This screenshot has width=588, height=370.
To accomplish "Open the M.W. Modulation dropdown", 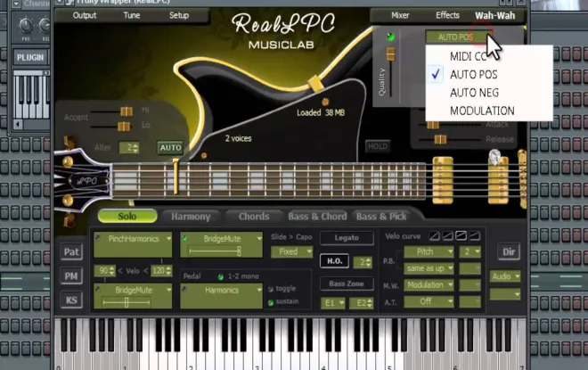I will coord(429,284).
